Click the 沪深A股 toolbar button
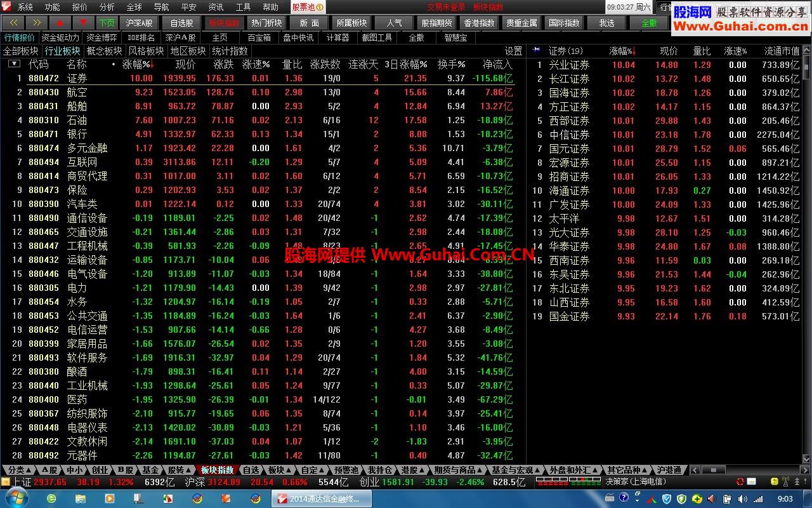This screenshot has width=812, height=508. (139, 22)
